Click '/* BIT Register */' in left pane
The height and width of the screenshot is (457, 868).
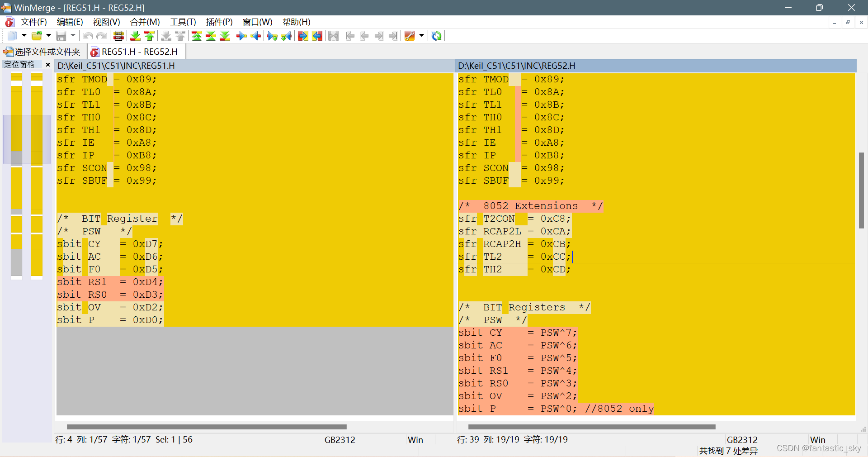click(120, 219)
